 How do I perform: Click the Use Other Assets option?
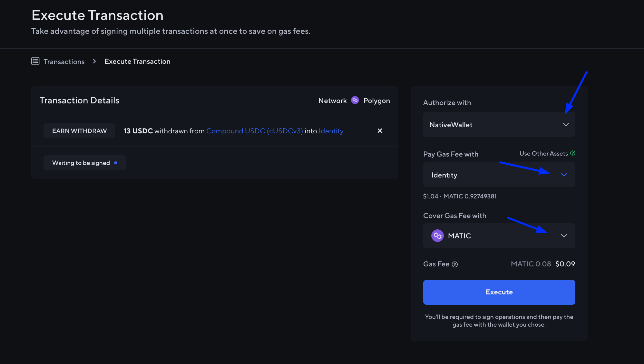[543, 153]
